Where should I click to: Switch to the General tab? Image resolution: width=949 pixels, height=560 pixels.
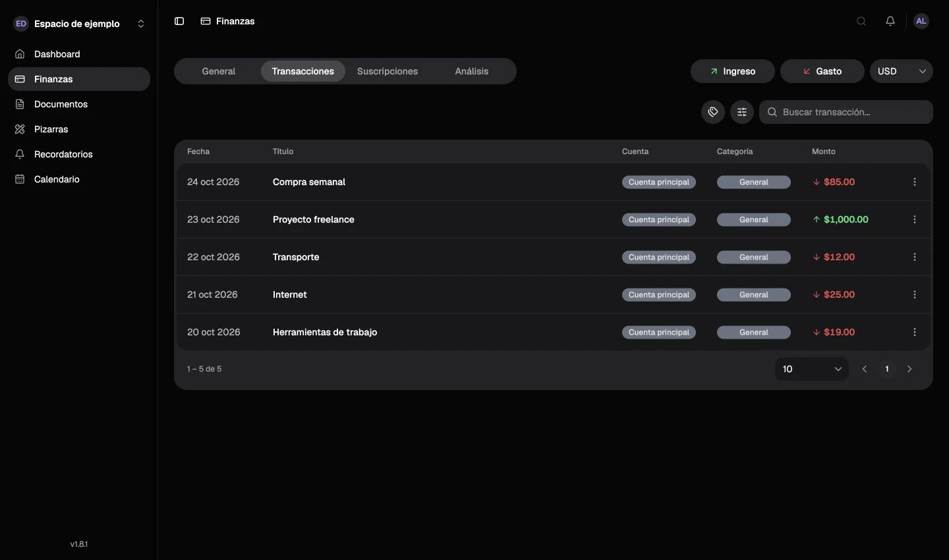point(219,71)
